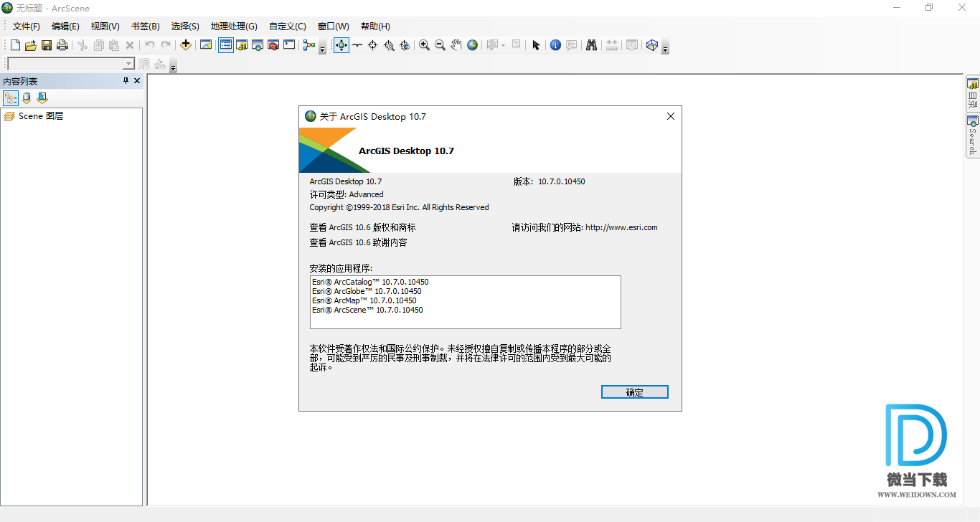Open the 书签(B) menu
Viewport: 980px width, 522px height.
(145, 27)
